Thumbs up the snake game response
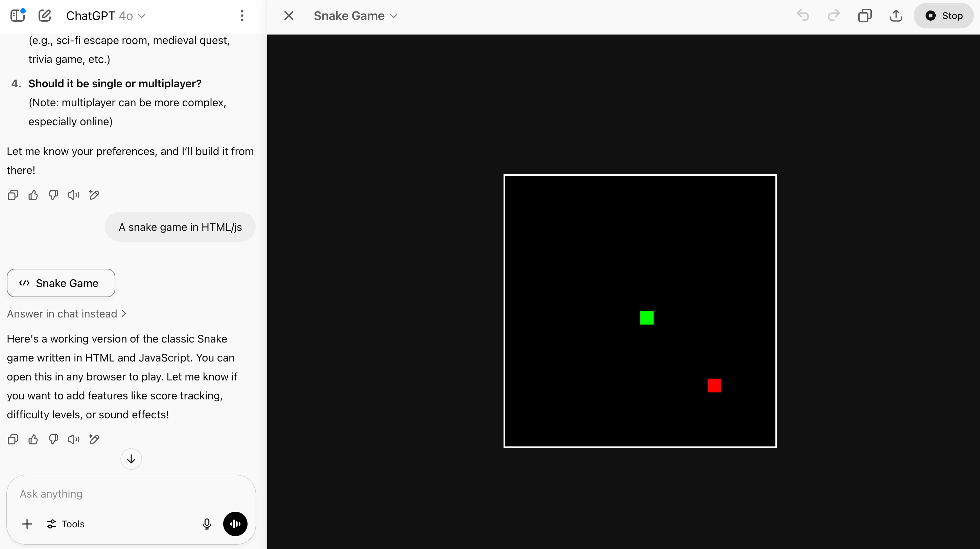Image resolution: width=980 pixels, height=549 pixels. 33,439
